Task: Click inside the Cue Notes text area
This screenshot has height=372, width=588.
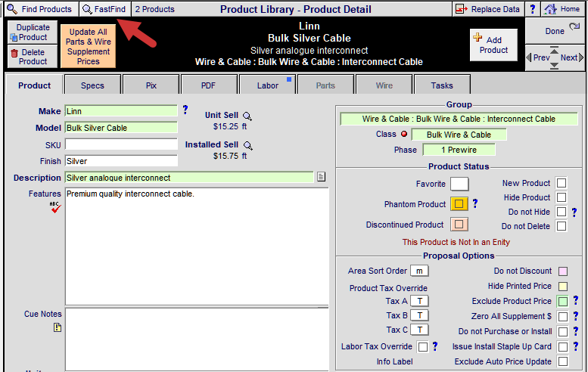Action: [197, 339]
